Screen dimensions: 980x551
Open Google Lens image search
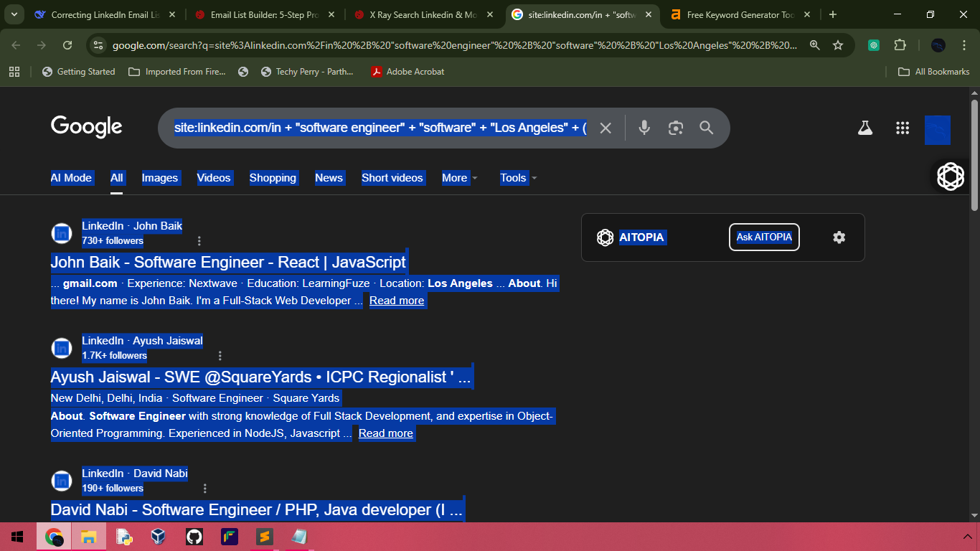pyautogui.click(x=675, y=128)
